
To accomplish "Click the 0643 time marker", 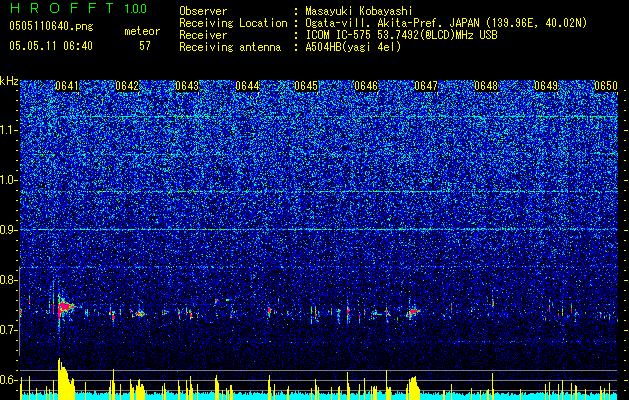I will click(187, 86).
